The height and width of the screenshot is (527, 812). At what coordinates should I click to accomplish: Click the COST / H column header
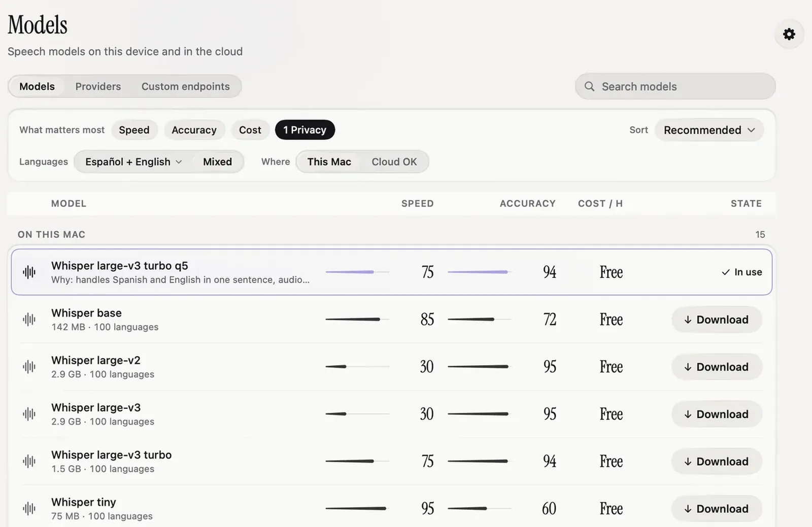[x=600, y=203]
